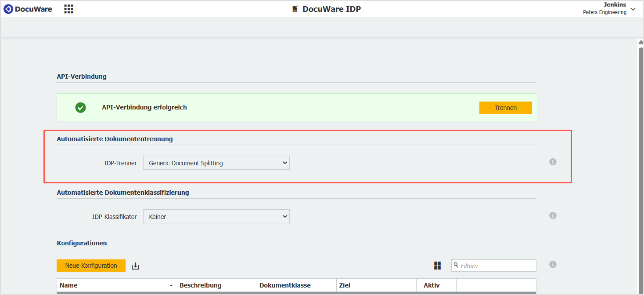Screen dimensions: 644x295
Task: Click the document icon beside DocuWare IDP title
Action: point(295,9)
